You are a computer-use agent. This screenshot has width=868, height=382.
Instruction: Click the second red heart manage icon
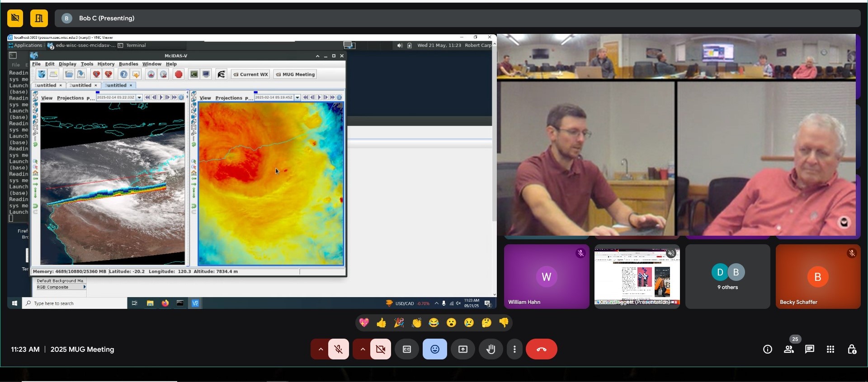pyautogui.click(x=108, y=74)
